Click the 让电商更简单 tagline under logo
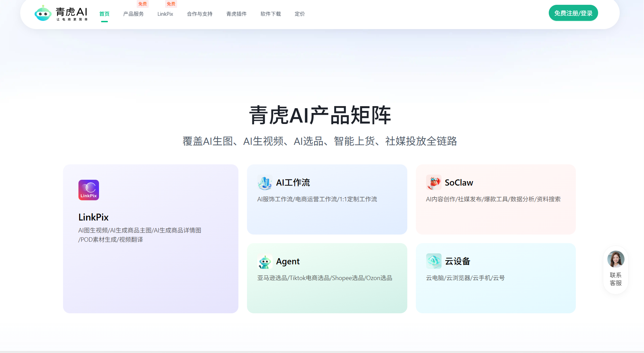The height and width of the screenshot is (353, 644). (72, 20)
